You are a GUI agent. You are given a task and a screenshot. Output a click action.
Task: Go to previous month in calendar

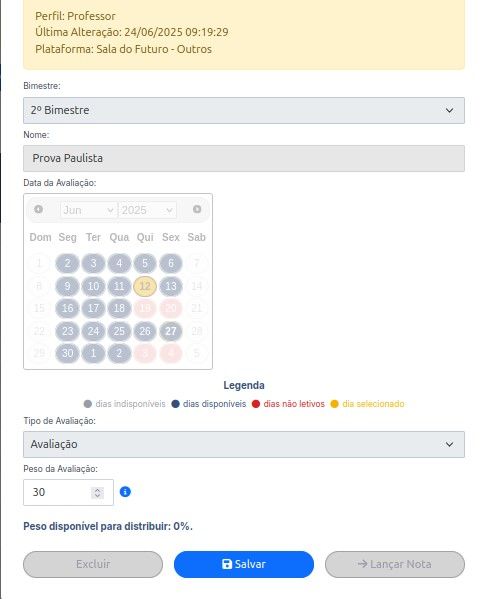[x=39, y=209]
